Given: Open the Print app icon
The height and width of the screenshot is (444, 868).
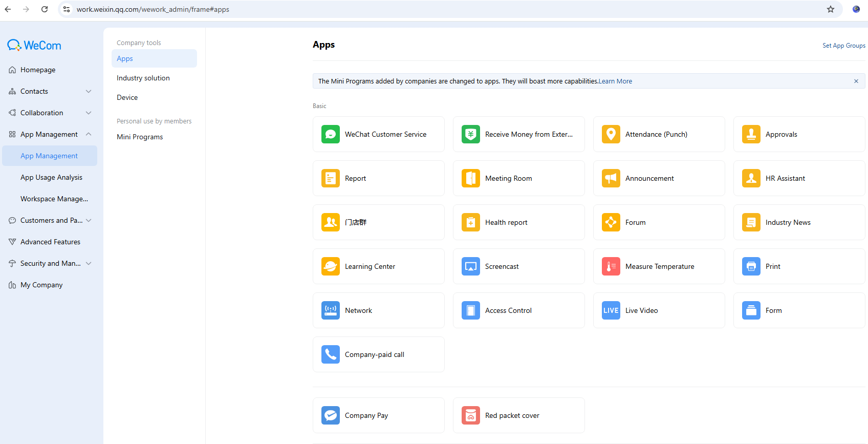Looking at the screenshot, I should [x=751, y=266].
